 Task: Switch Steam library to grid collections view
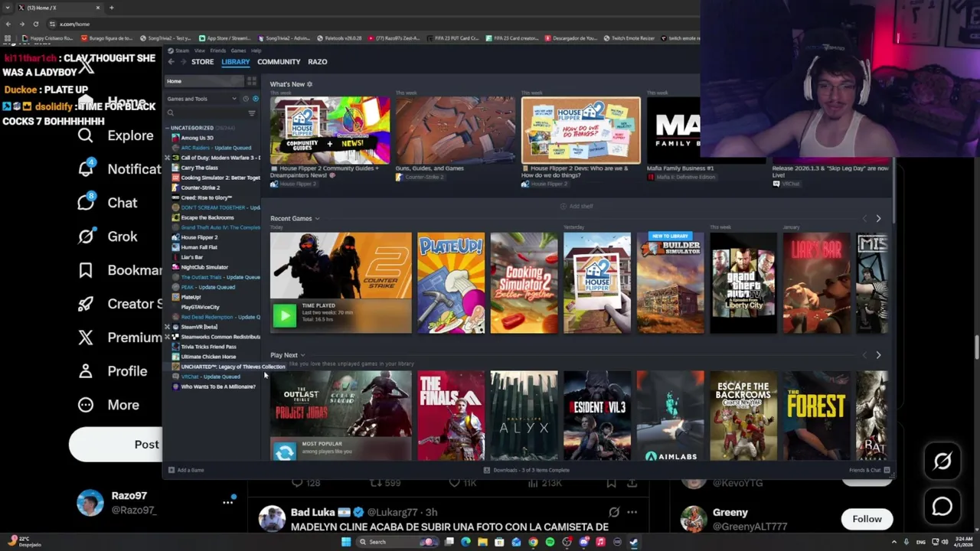pyautogui.click(x=252, y=80)
